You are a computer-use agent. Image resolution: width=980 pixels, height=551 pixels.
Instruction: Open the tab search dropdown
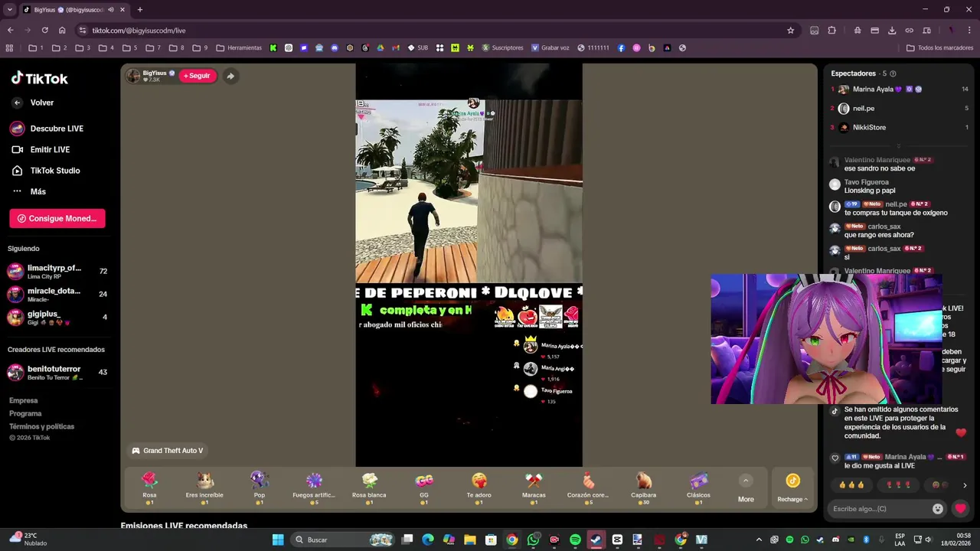pos(10,10)
